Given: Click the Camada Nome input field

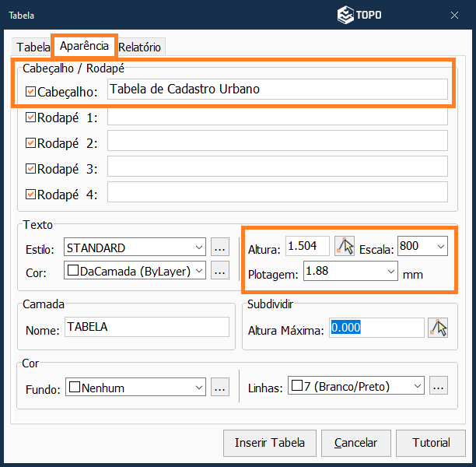Looking at the screenshot, I should 146,328.
